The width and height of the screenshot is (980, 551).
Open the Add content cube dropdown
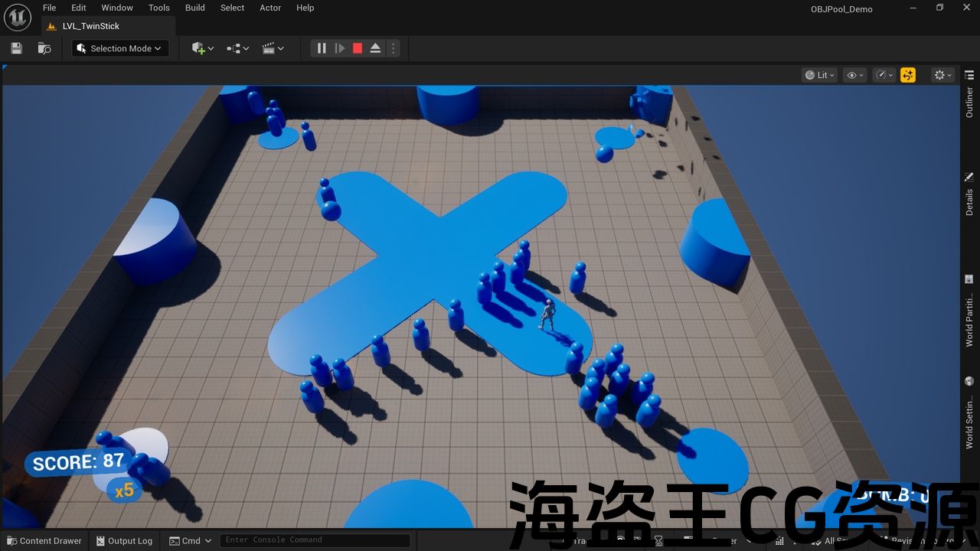pyautogui.click(x=203, y=48)
